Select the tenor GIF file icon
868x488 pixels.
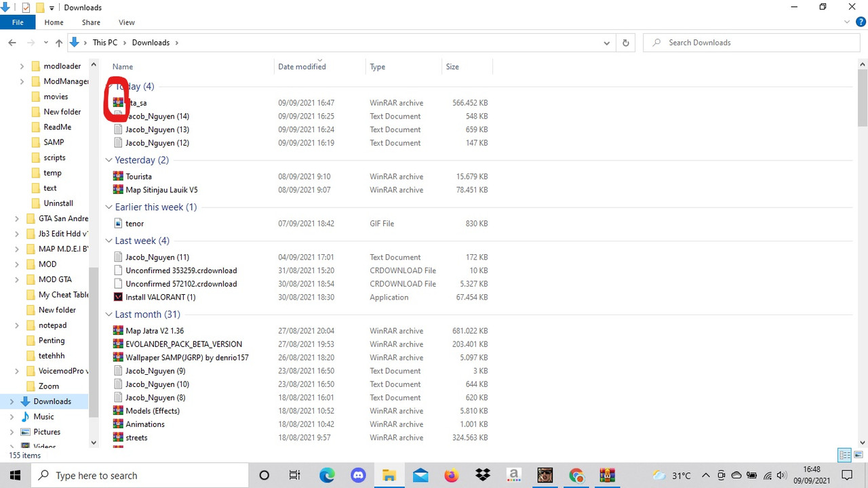[119, 224]
